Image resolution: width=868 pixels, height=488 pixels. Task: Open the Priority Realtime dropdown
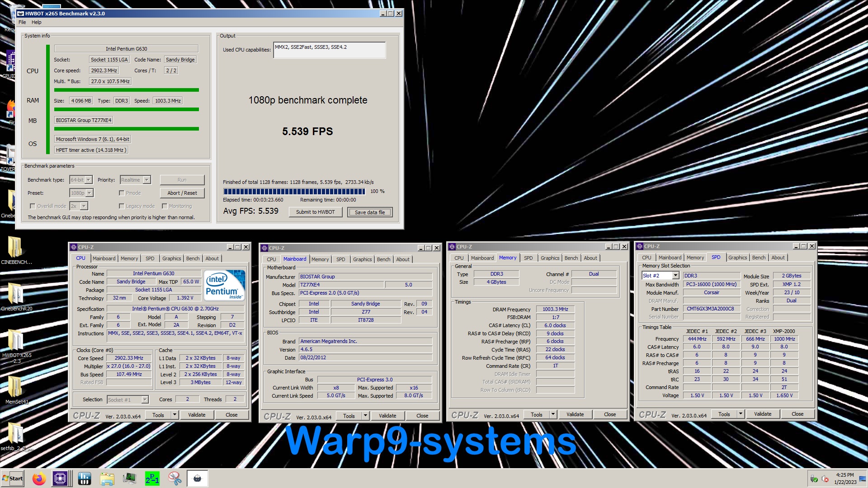tap(146, 180)
